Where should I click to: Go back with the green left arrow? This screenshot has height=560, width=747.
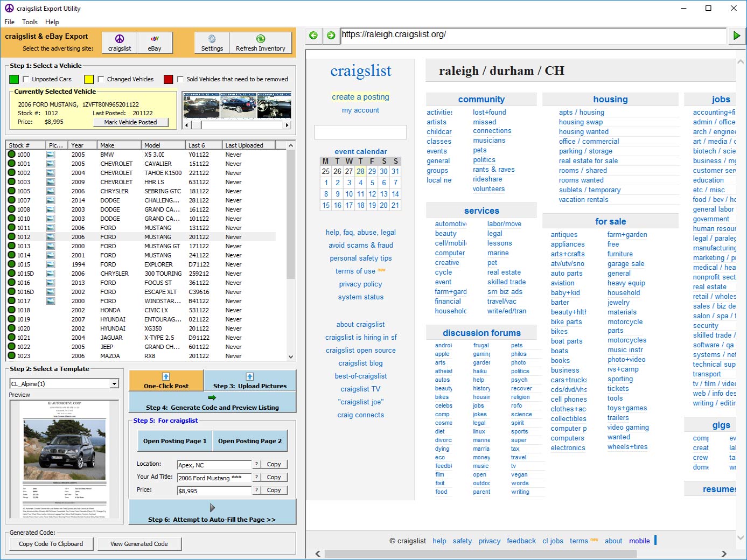(313, 36)
